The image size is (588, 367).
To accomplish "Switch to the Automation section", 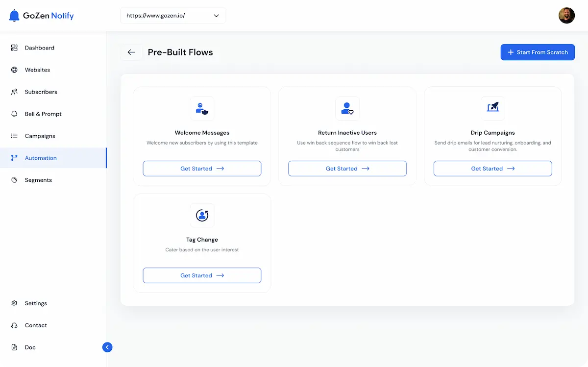I will (x=41, y=158).
